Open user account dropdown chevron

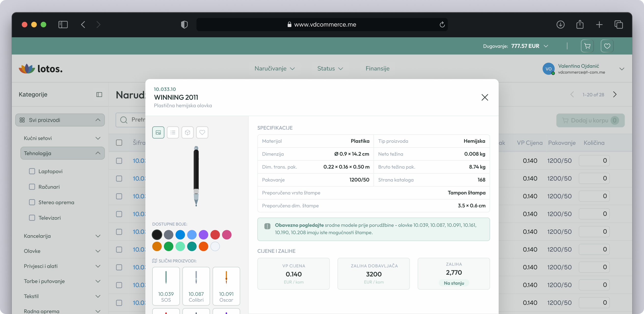[x=622, y=69]
